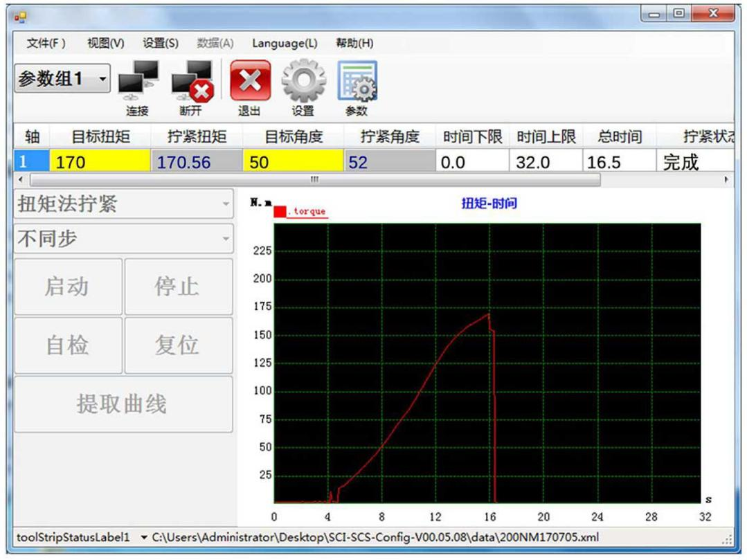
Task: Open the 文件(F) menu
Action: click(x=46, y=43)
